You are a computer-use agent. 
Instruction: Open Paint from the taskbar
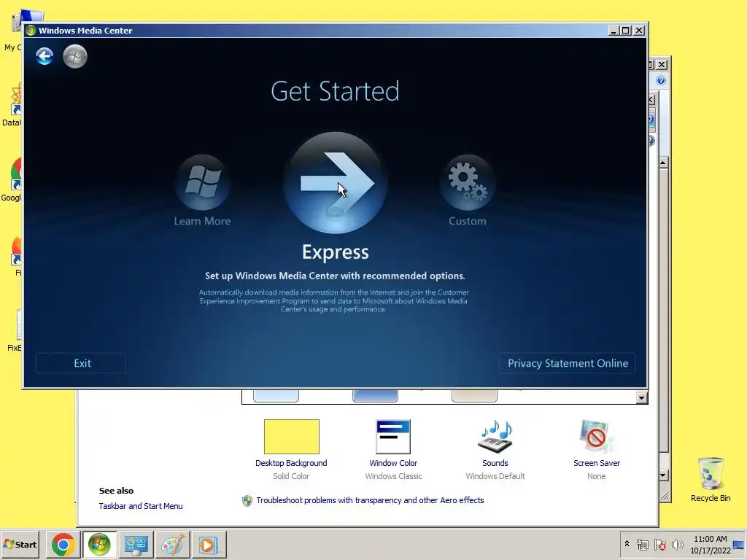[x=172, y=544]
